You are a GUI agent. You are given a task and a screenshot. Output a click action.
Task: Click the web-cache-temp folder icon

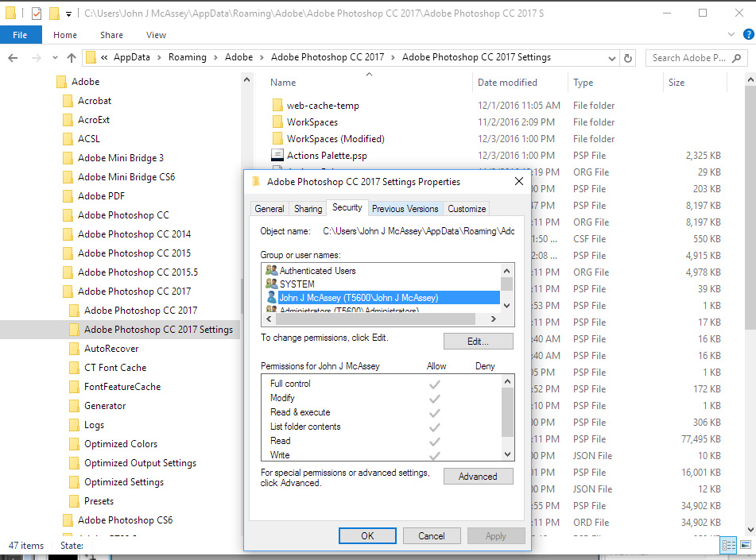coord(277,106)
